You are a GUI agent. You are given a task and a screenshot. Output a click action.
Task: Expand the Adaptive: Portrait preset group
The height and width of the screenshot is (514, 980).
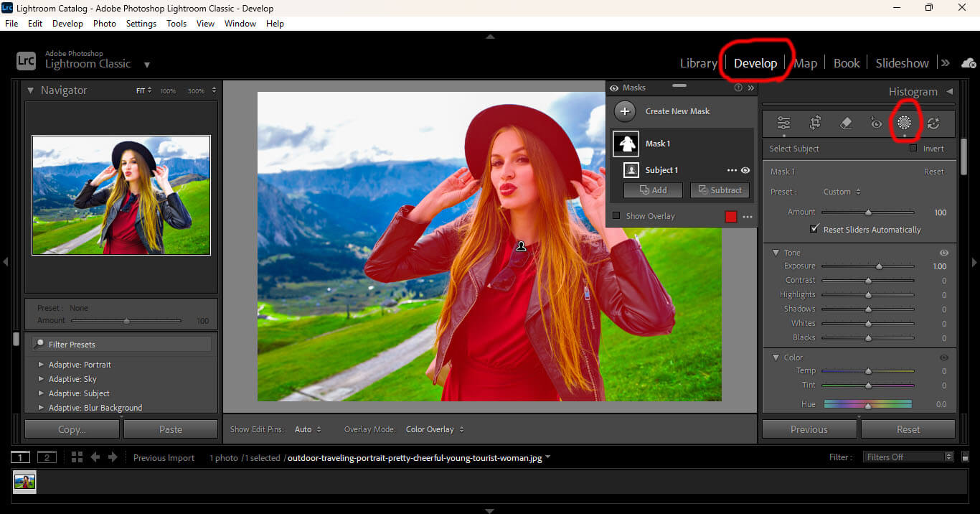(42, 364)
